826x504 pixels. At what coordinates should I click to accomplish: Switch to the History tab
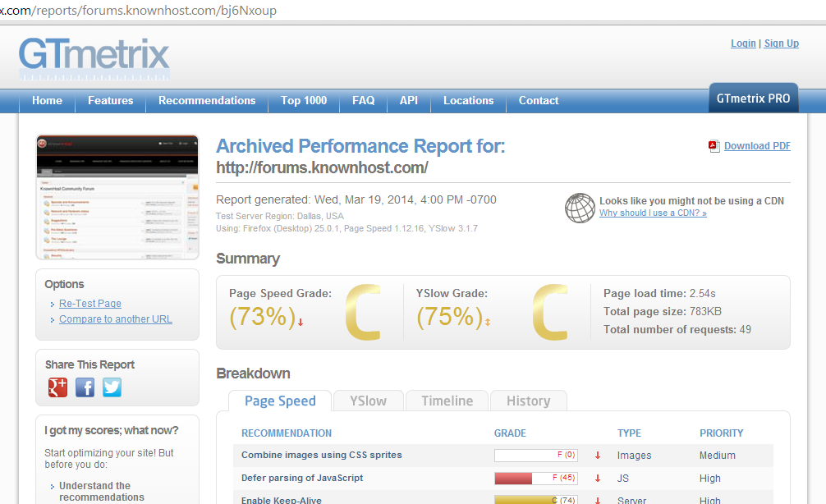pyautogui.click(x=529, y=401)
